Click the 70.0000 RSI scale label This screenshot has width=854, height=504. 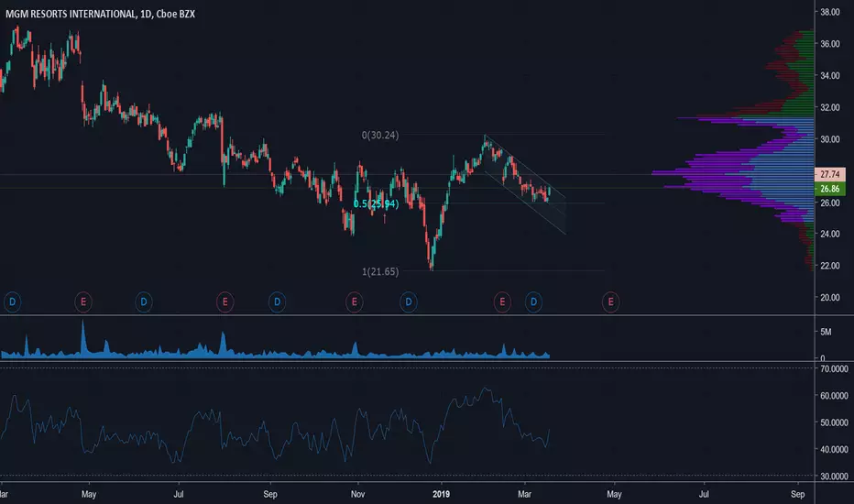click(x=835, y=369)
